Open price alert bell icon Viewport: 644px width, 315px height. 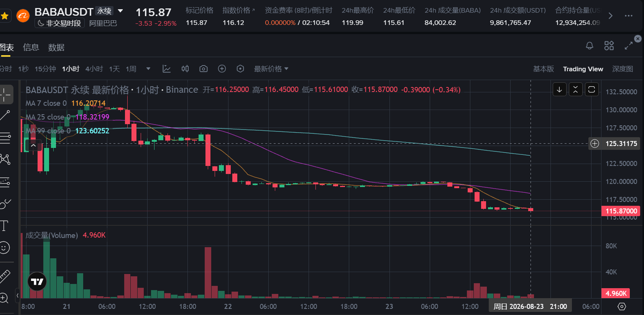pos(590,46)
